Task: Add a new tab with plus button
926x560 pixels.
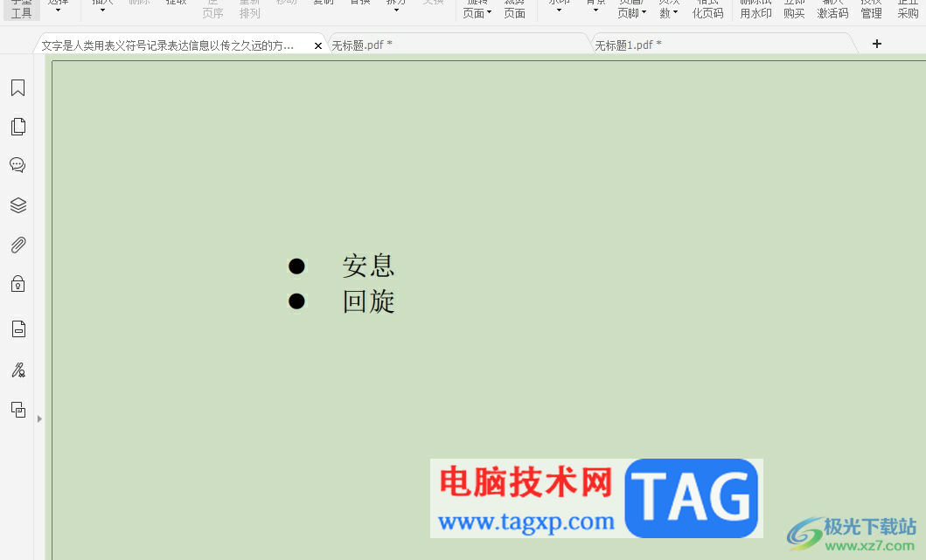Action: click(877, 44)
